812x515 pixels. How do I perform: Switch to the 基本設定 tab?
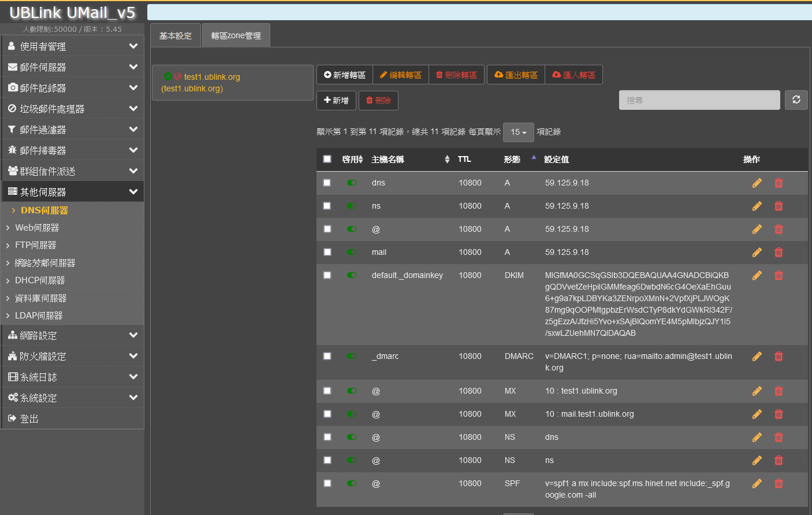point(176,36)
